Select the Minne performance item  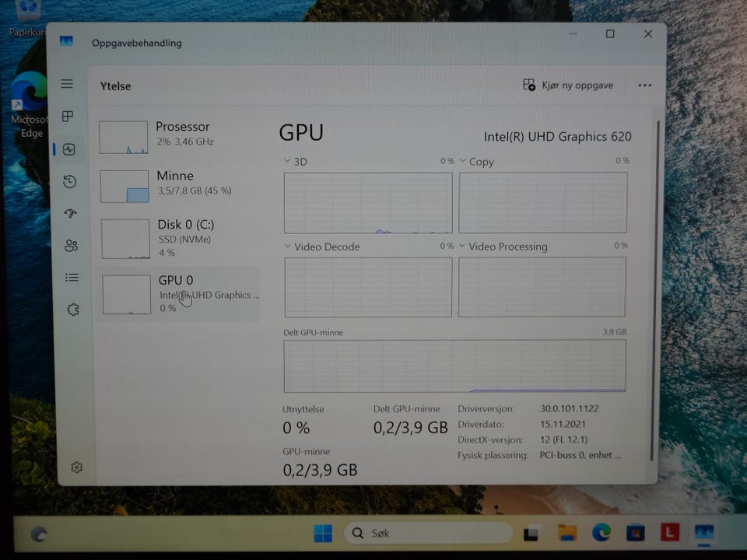pos(179,186)
